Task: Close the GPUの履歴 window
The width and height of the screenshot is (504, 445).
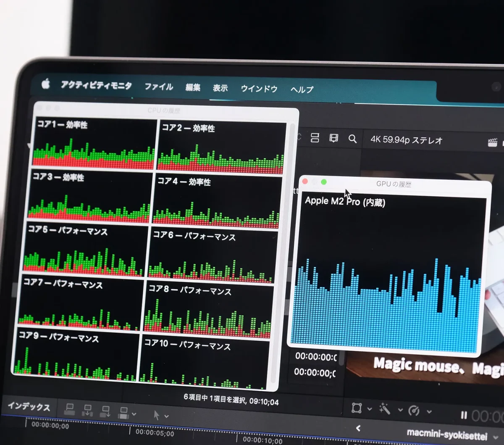Action: click(305, 182)
